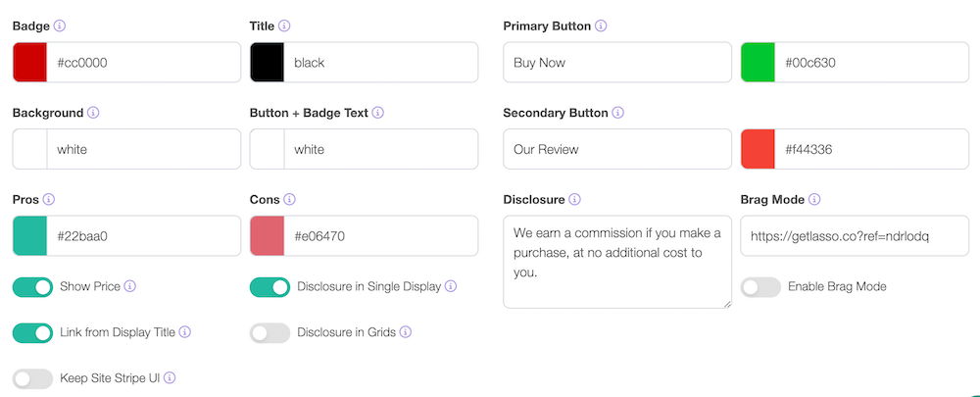Open the pink Cons color swatch
Screen dimensions: 980x397
268,235
